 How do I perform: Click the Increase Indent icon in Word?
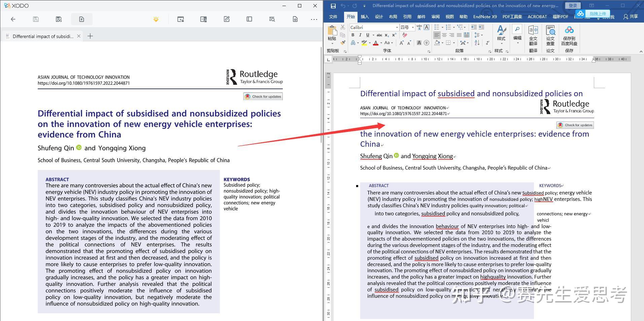[481, 27]
